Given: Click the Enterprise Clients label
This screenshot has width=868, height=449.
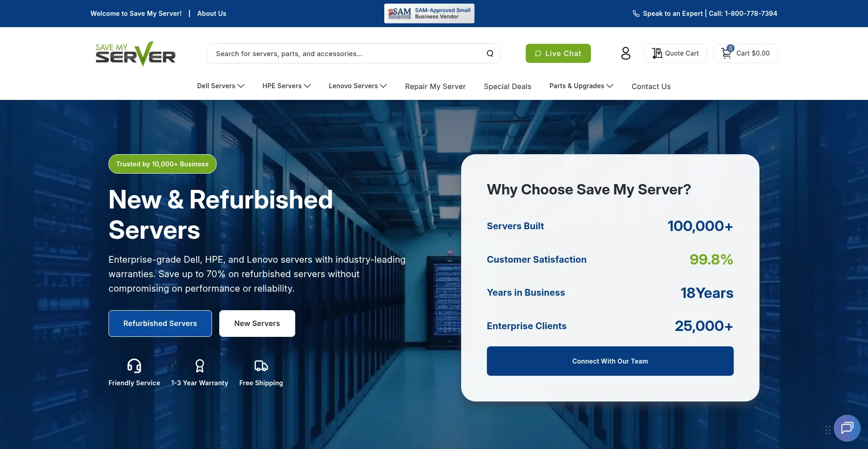Looking at the screenshot, I should (527, 326).
